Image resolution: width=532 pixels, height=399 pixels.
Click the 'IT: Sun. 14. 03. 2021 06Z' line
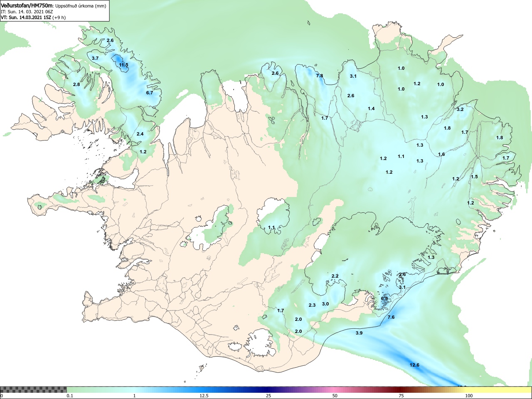click(27, 12)
